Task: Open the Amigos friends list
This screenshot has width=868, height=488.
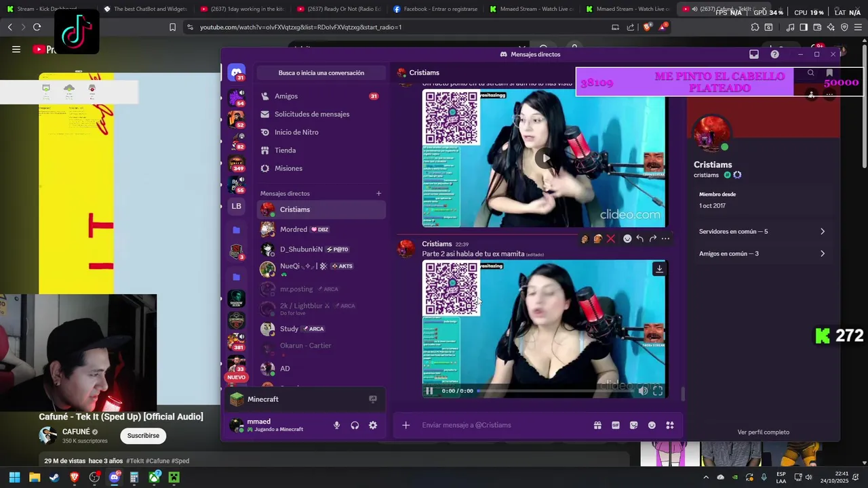Action: point(321,96)
